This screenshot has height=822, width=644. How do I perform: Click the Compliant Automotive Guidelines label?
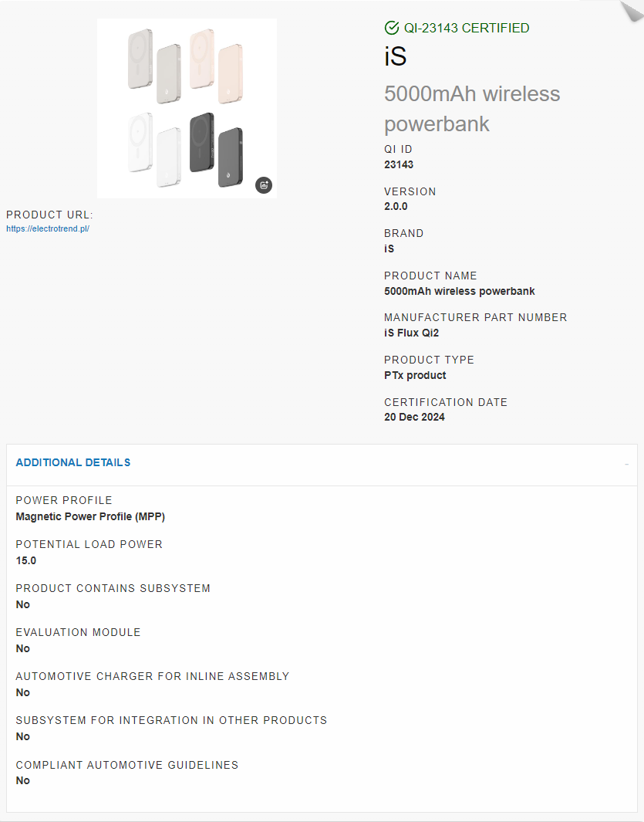[127, 765]
